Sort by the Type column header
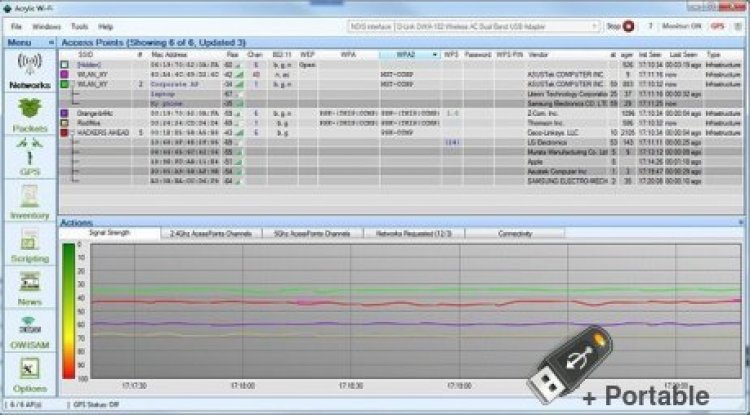750x415 pixels. coord(713,55)
